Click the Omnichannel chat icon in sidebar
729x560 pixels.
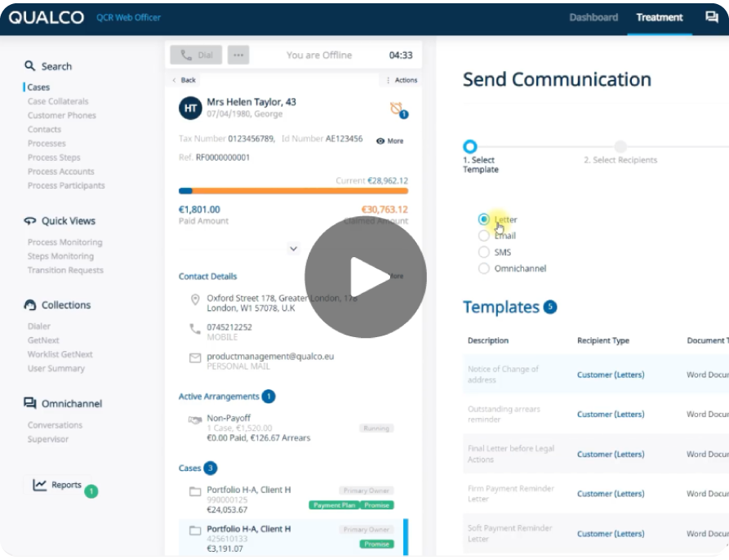[30, 402]
